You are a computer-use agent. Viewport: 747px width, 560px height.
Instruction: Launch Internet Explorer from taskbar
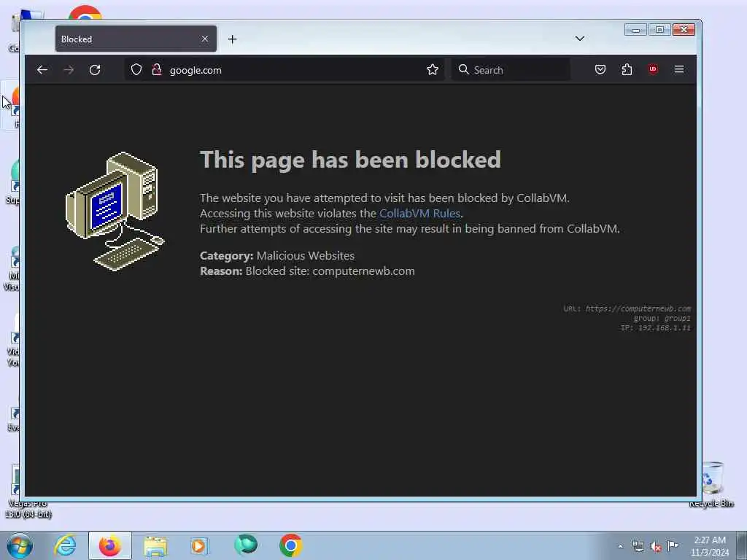[65, 545]
